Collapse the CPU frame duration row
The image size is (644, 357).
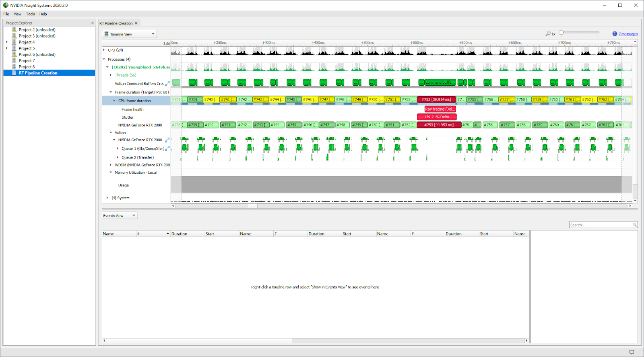[x=114, y=101]
